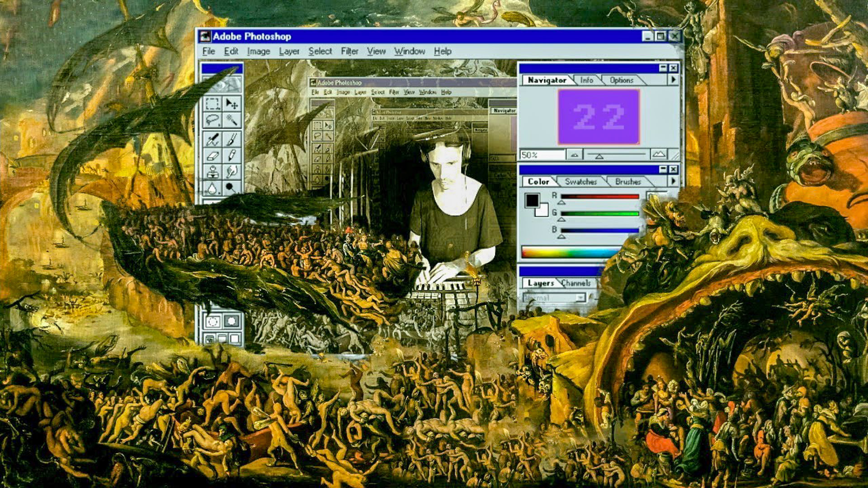This screenshot has height=488, width=868.
Task: Switch to the Brushes tab
Action: (x=628, y=181)
